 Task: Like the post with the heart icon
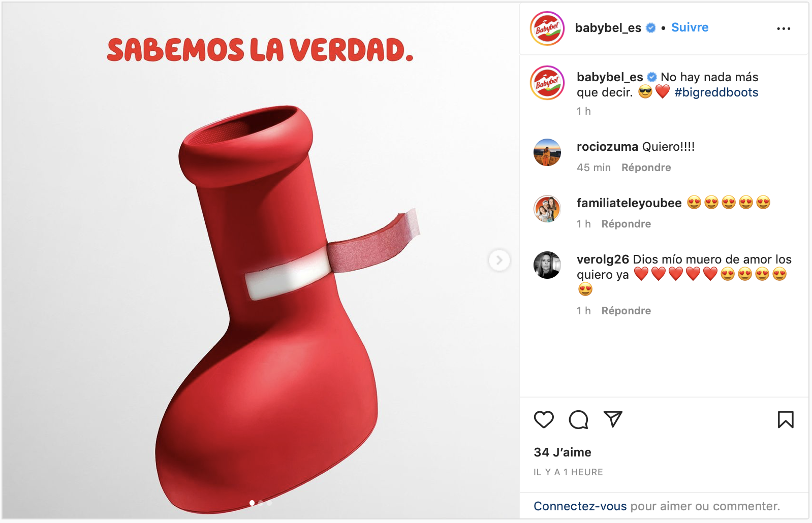click(544, 419)
